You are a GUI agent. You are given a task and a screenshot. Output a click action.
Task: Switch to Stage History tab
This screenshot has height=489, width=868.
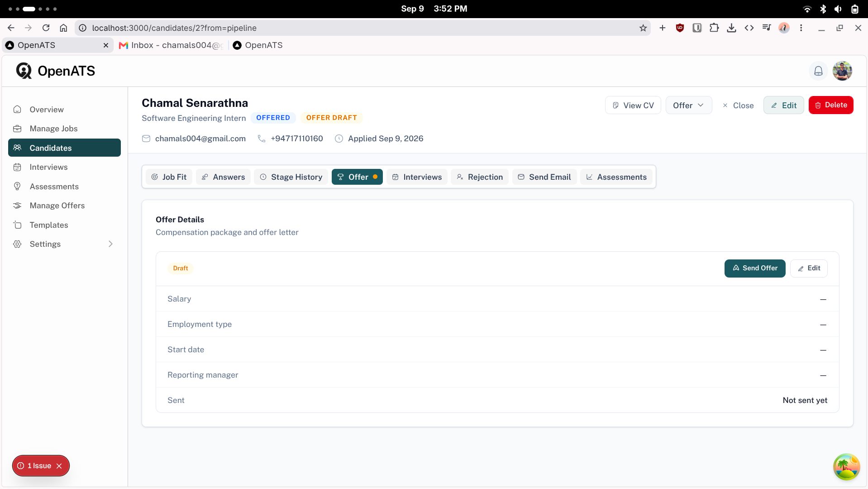tap(291, 177)
